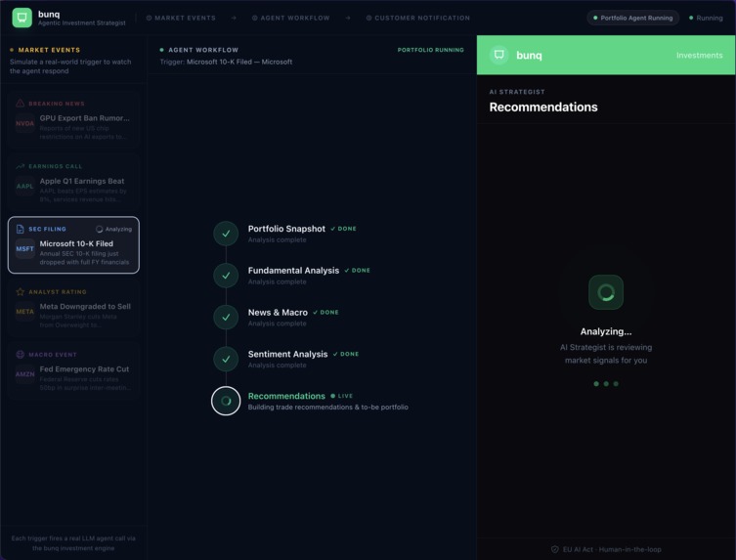The image size is (736, 560).
Task: Select the Meta Downgraded to Sell card
Action: [x=73, y=308]
